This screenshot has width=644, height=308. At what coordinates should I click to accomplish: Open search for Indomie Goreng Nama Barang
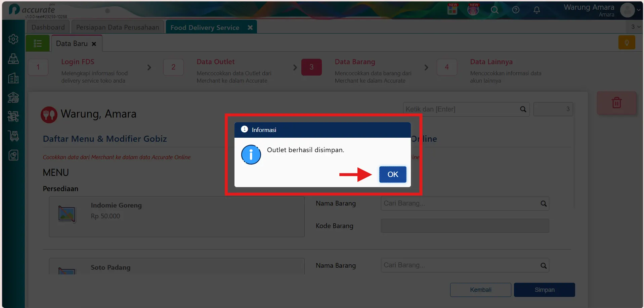pos(543,204)
